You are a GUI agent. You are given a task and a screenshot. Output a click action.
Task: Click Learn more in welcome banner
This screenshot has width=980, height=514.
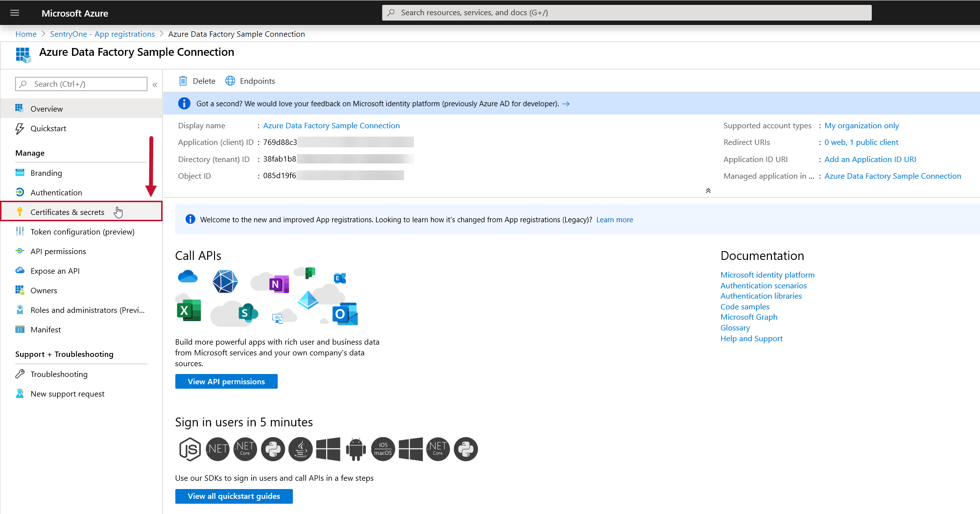click(615, 219)
